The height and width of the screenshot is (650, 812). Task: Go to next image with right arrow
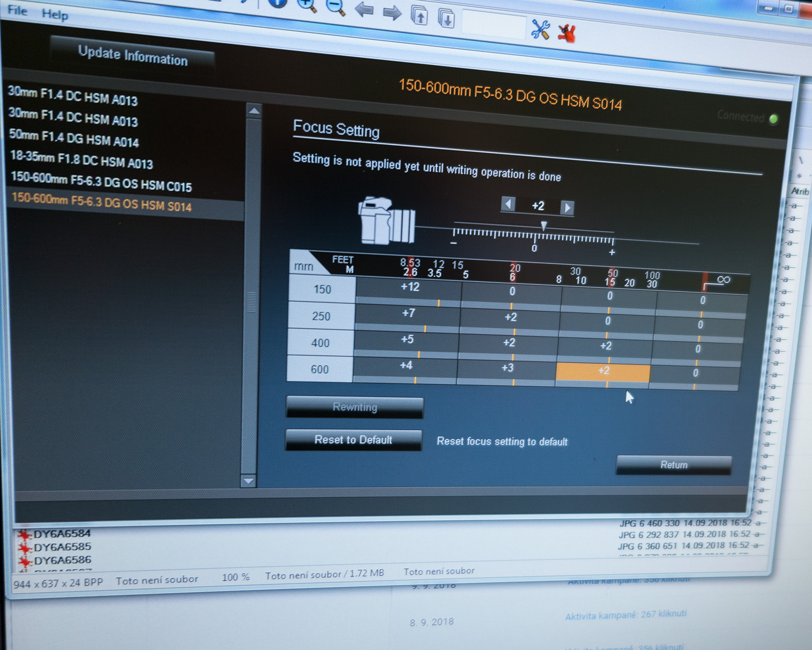(x=392, y=12)
